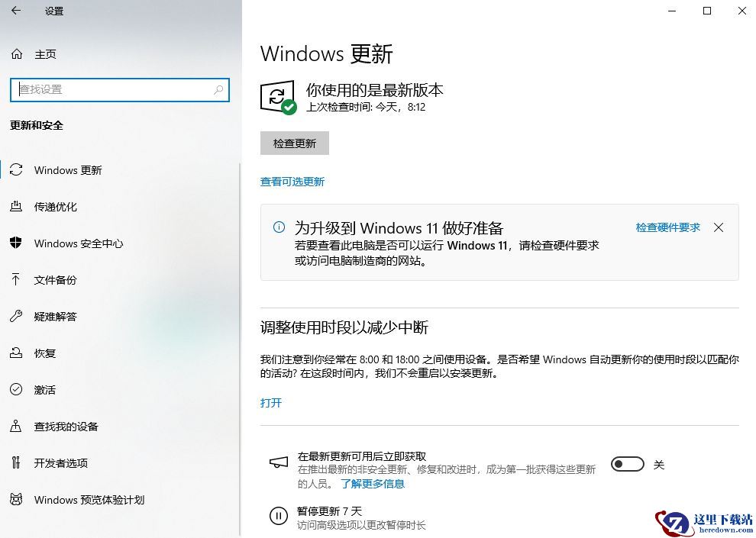Open the 主页 home icon

[17, 54]
